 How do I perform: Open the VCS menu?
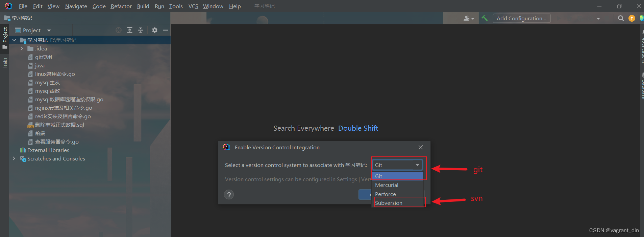(193, 6)
